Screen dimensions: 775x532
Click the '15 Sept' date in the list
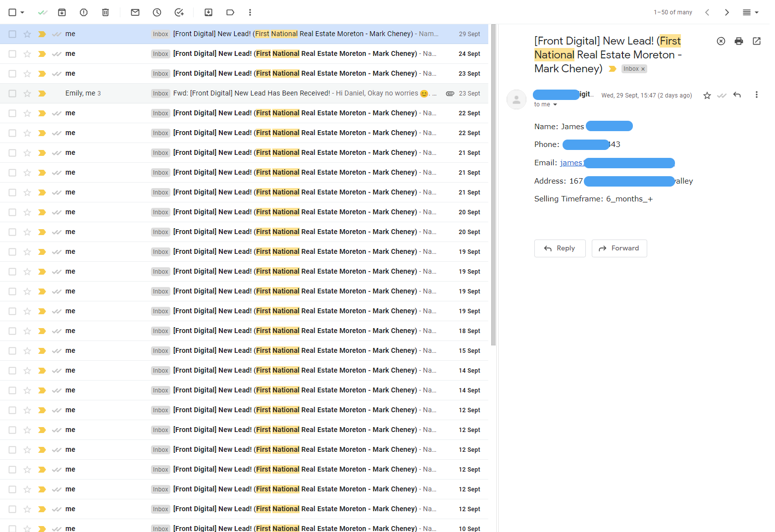coord(469,351)
